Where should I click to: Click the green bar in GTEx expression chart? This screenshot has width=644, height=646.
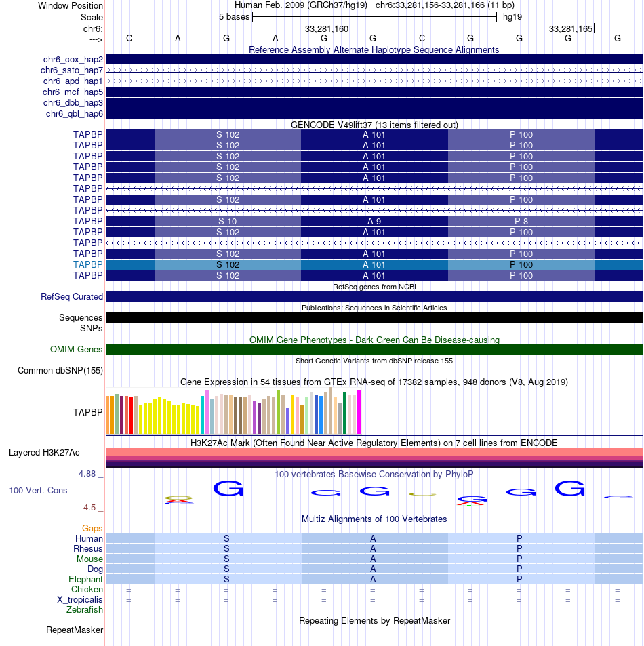(x=344, y=413)
